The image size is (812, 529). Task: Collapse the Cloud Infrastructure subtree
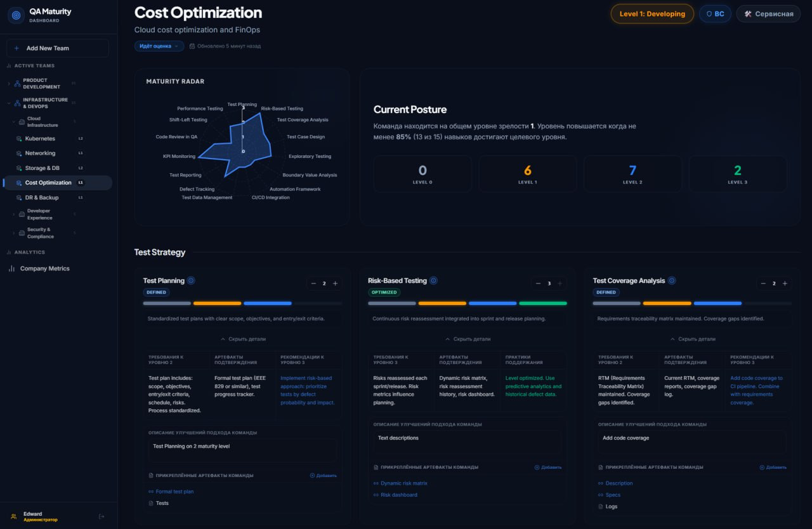tap(13, 122)
